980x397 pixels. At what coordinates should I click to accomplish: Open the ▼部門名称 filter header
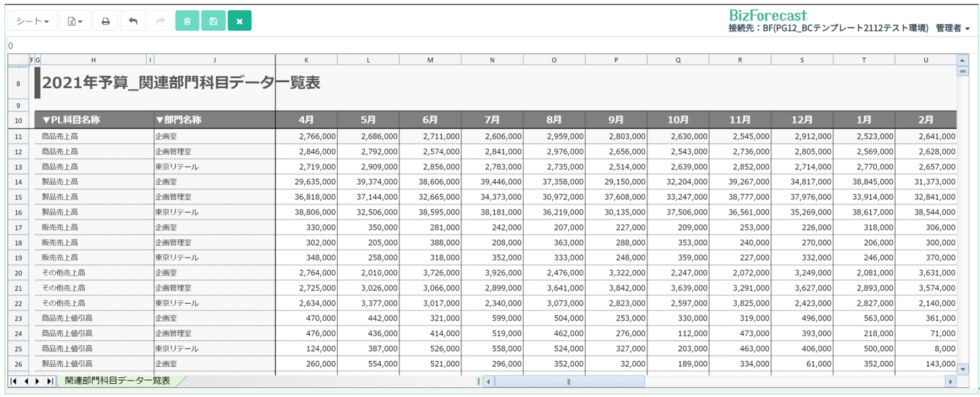pos(178,120)
